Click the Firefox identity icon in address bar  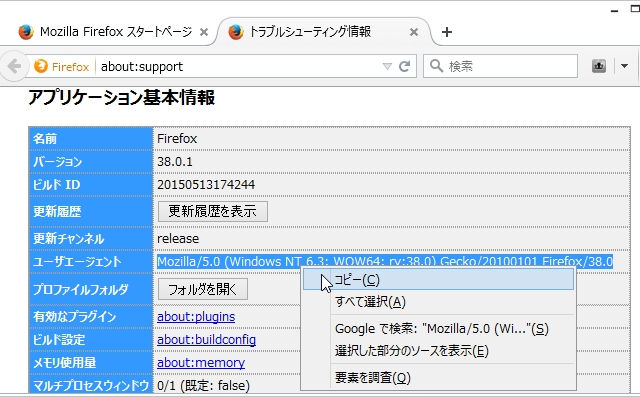[41, 66]
